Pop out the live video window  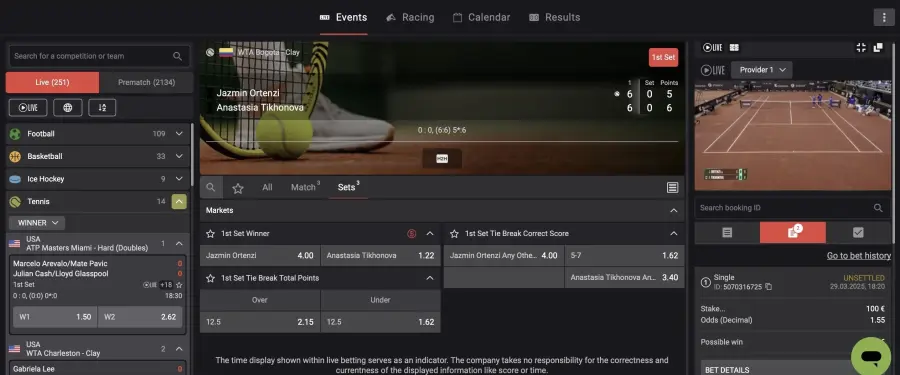pyautogui.click(x=878, y=48)
